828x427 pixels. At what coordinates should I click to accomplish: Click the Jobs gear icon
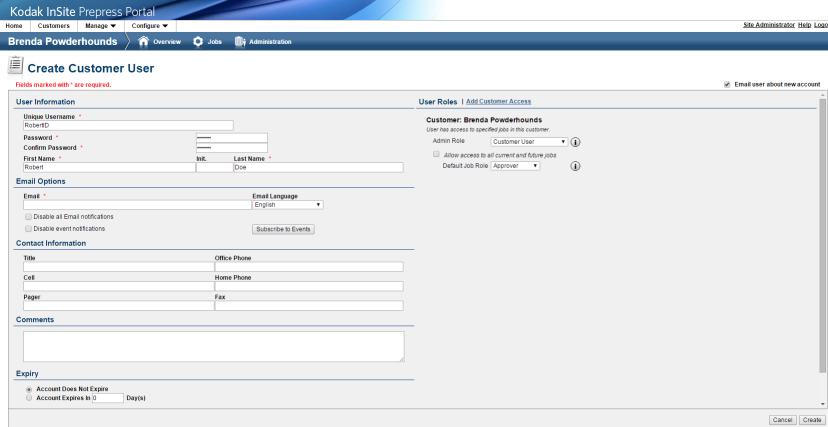pyautogui.click(x=198, y=41)
